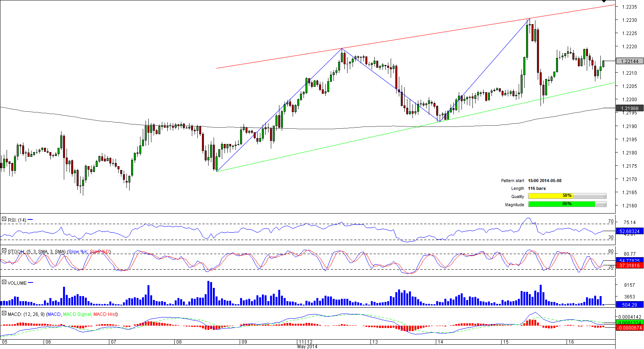Close the RSI indicator panel box
Screen dimensions: 644x349
(x=4, y=220)
